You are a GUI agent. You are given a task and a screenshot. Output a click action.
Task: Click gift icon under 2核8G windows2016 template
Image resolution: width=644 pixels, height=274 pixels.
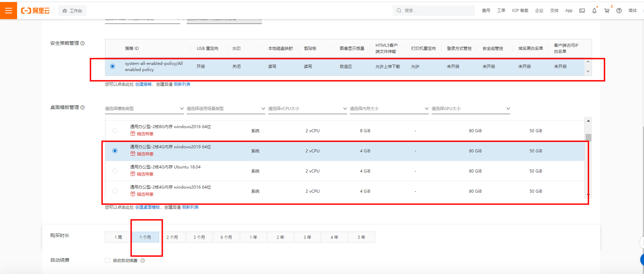[x=133, y=134]
